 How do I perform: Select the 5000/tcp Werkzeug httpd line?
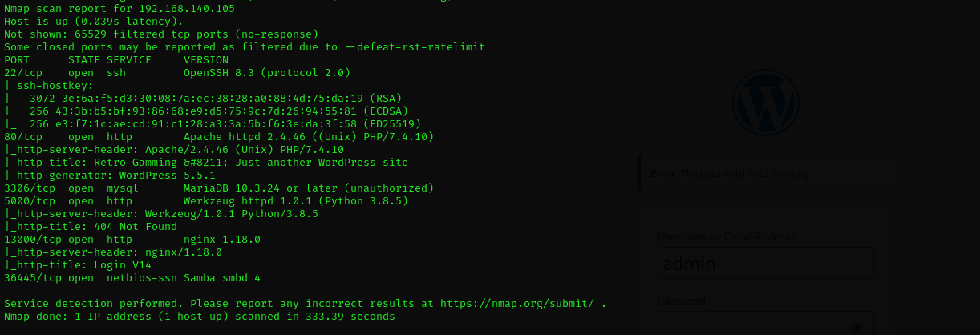pos(205,201)
